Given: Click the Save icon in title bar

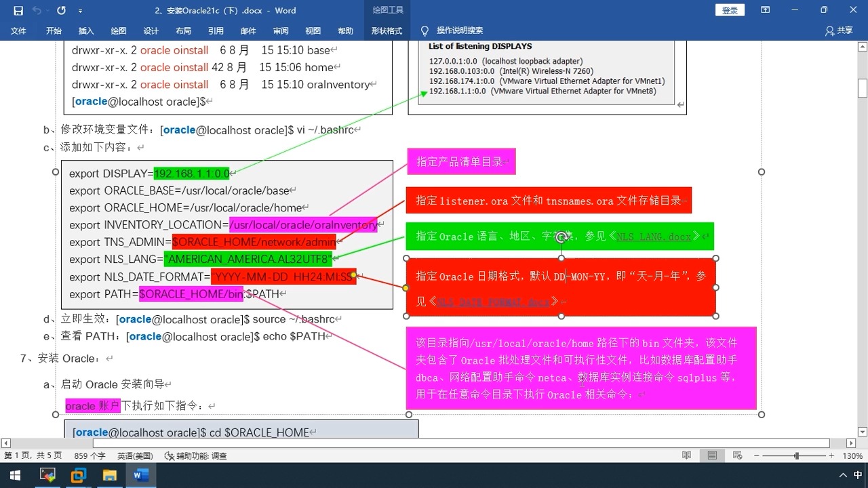Looking at the screenshot, I should click(18, 10).
